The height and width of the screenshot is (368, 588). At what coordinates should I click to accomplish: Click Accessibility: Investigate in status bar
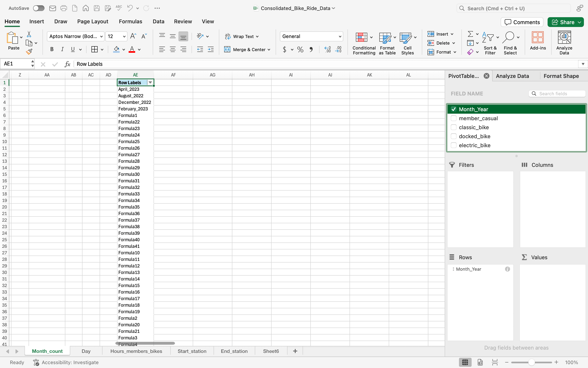pos(66,362)
